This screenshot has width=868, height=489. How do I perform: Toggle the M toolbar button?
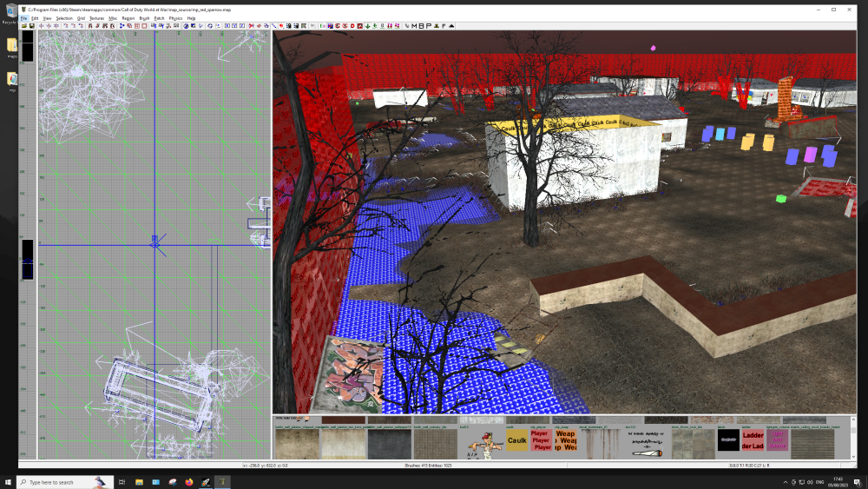[x=413, y=25]
